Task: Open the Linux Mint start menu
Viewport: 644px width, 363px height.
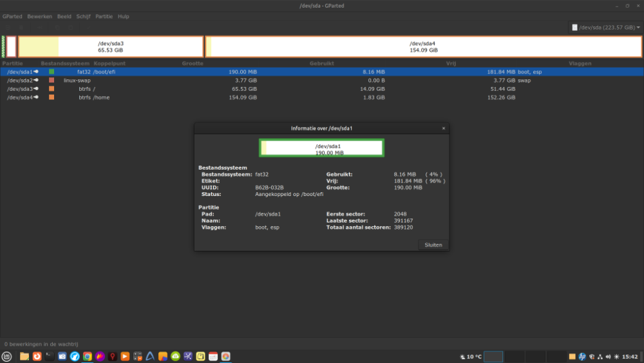Action: [7, 356]
